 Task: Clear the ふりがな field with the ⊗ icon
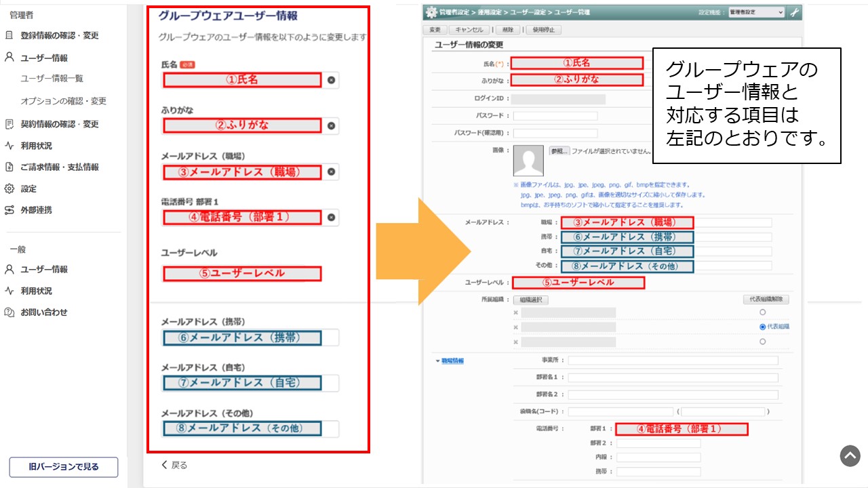pyautogui.click(x=332, y=126)
